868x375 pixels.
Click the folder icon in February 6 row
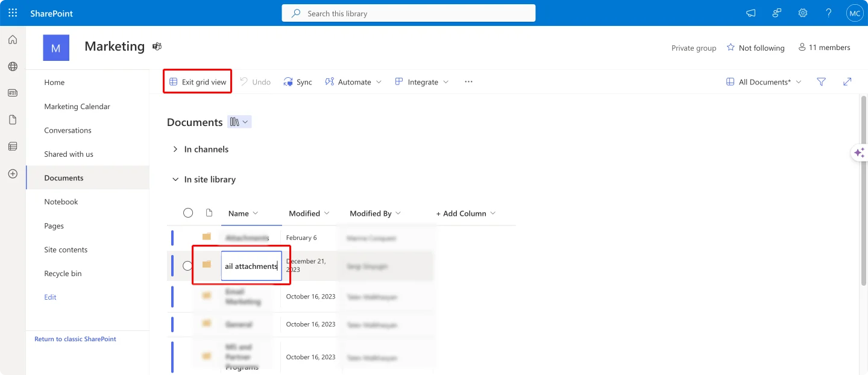(x=207, y=238)
